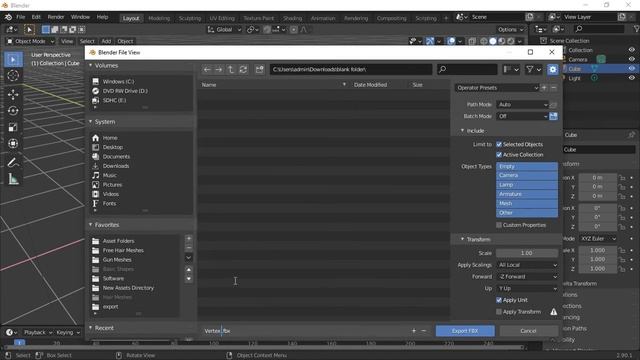The image size is (640, 360).
Task: Open the Gun Meshes favorite folder
Action: 117,260
